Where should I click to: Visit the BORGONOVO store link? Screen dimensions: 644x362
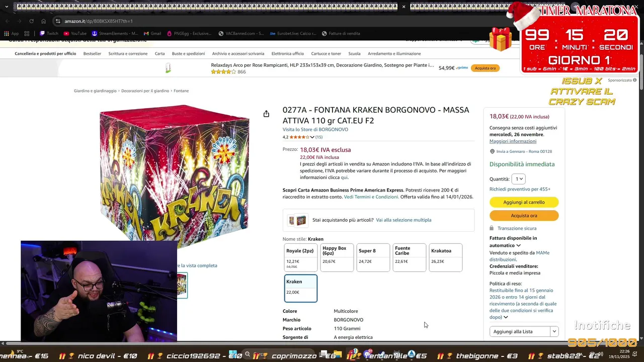click(x=315, y=130)
